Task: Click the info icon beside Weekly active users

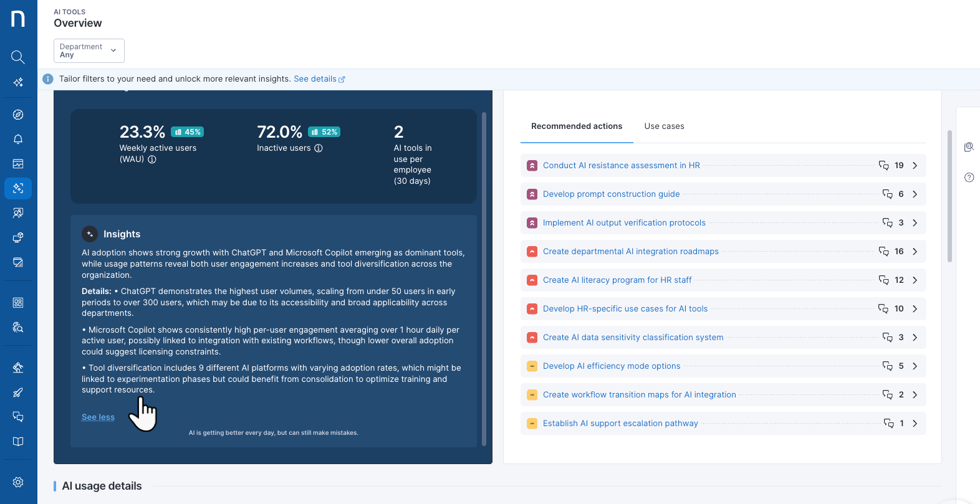Action: tap(152, 159)
